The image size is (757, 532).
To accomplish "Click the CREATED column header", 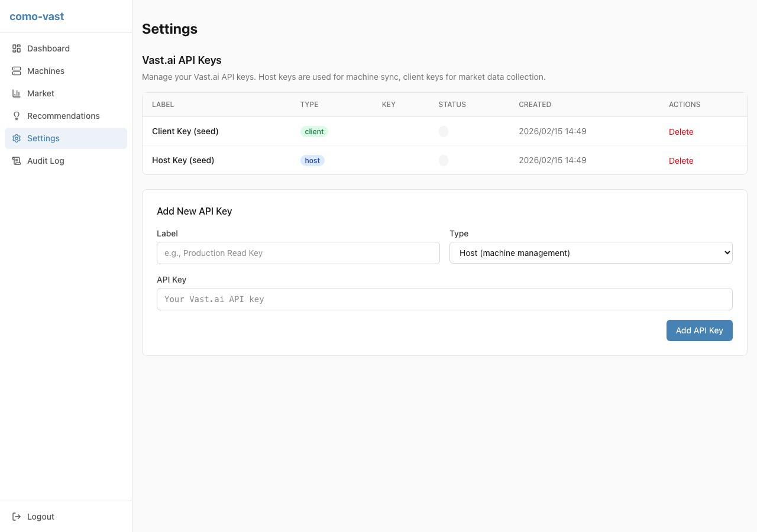I will pos(535,105).
